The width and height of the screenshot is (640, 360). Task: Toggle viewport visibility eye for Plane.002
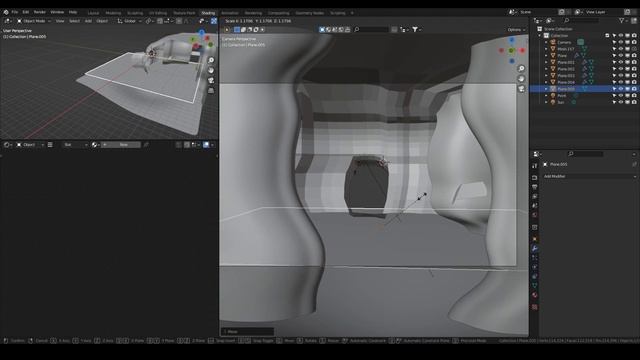coord(620,69)
